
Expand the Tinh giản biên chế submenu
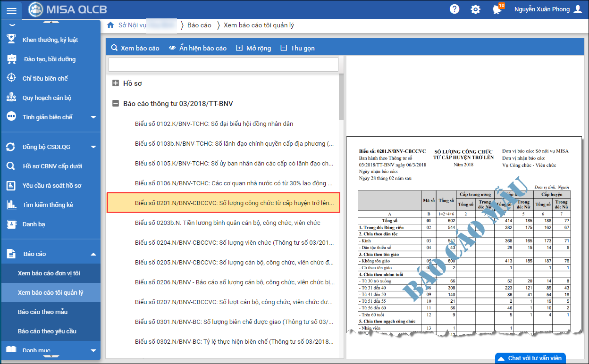(x=93, y=117)
